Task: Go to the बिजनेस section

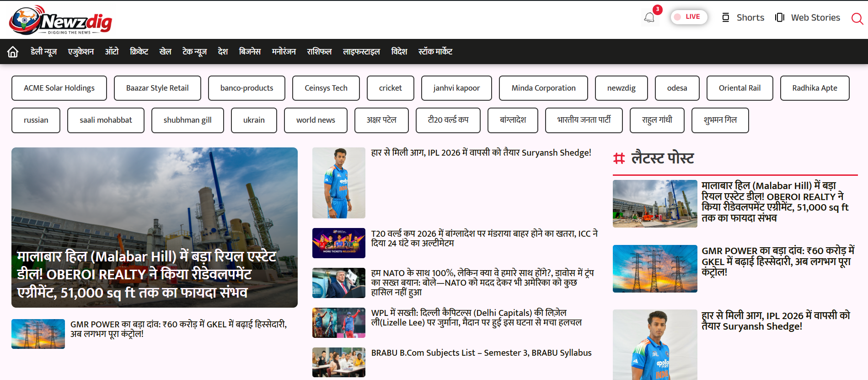Action: 250,52
